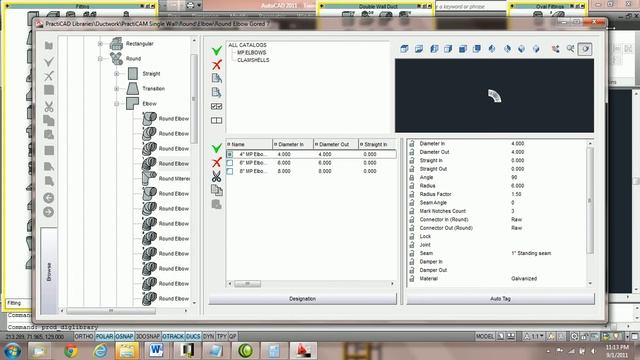Expand the Rectangular node in the library tree
This screenshot has height=360, width=640.
(100, 43)
